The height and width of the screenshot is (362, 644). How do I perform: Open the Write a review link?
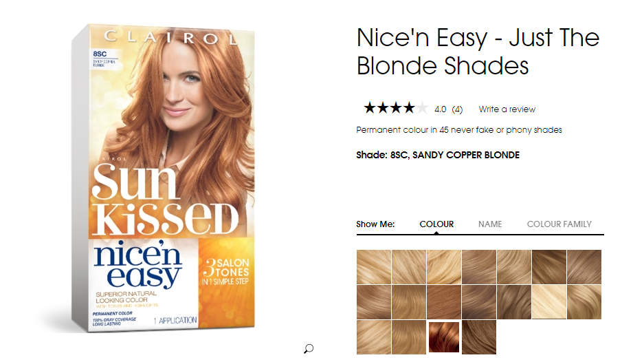click(507, 109)
